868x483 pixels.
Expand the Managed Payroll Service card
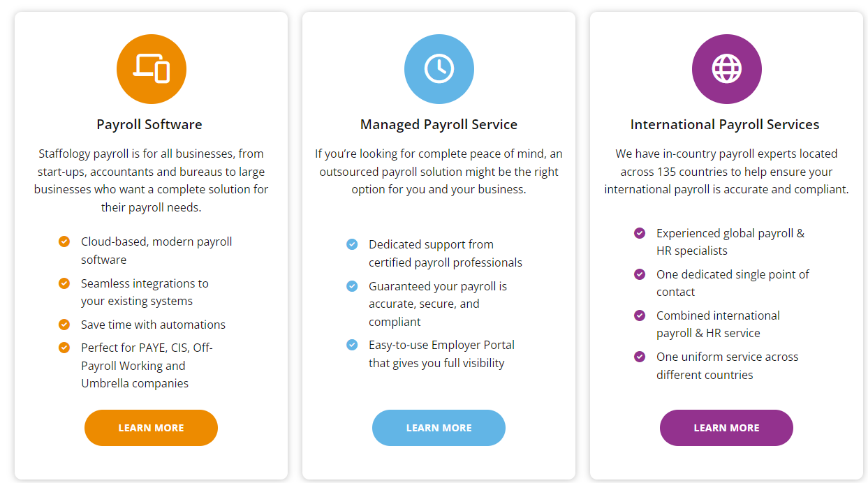tap(439, 124)
